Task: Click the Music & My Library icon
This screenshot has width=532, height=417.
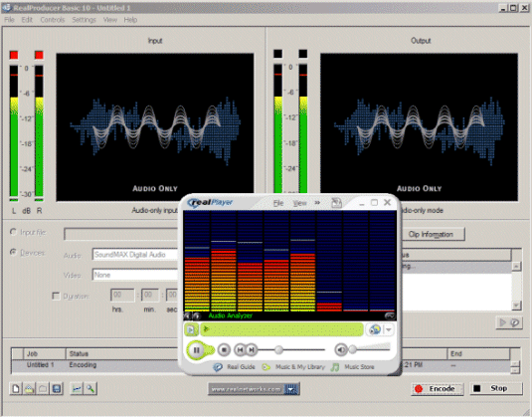Action: coord(266,367)
